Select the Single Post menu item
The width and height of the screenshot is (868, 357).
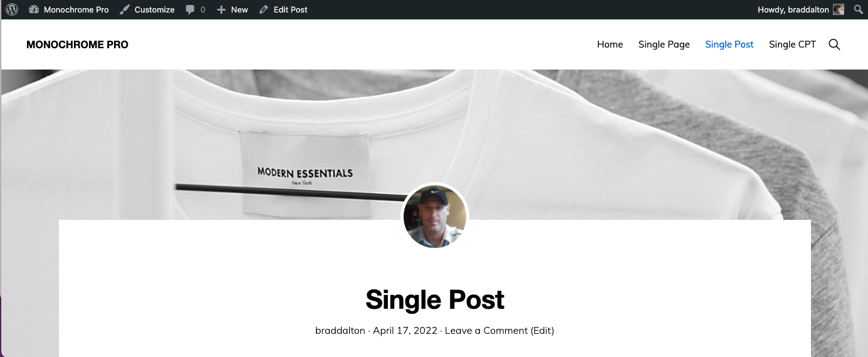coord(729,44)
